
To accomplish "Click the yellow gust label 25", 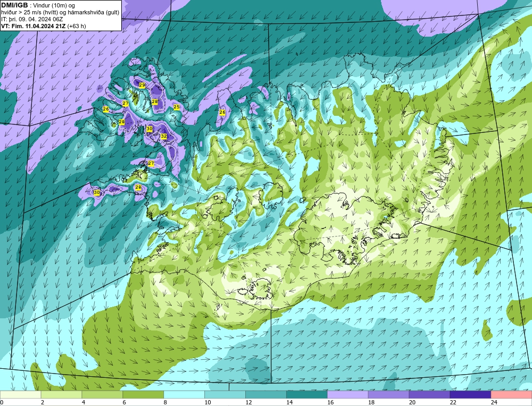I will click(177, 107).
